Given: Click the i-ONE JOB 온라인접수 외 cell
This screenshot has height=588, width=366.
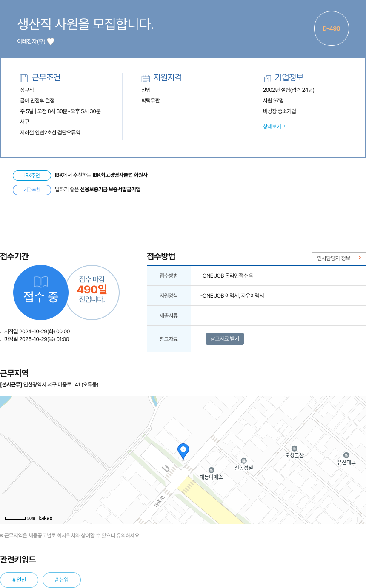Looking at the screenshot, I should pos(278,276).
